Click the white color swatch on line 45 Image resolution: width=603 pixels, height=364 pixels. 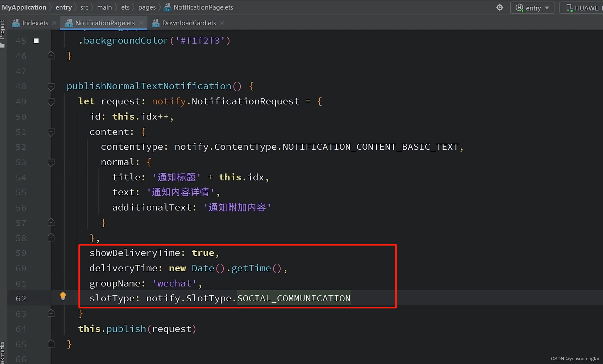click(x=36, y=41)
